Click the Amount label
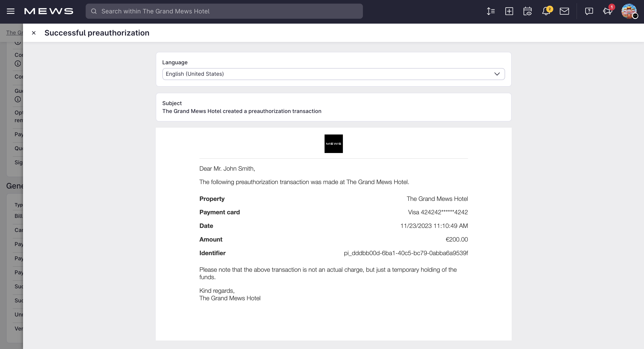 tap(211, 240)
